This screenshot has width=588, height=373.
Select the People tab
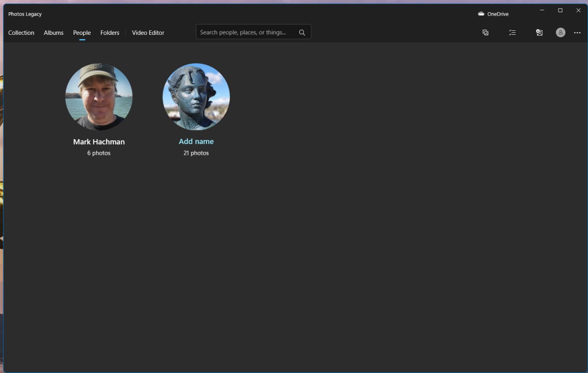[82, 33]
